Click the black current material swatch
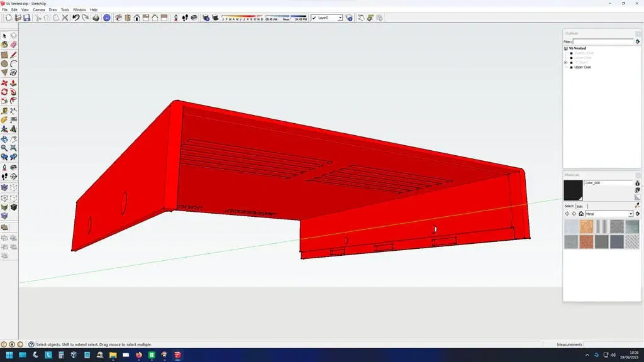 [x=573, y=190]
